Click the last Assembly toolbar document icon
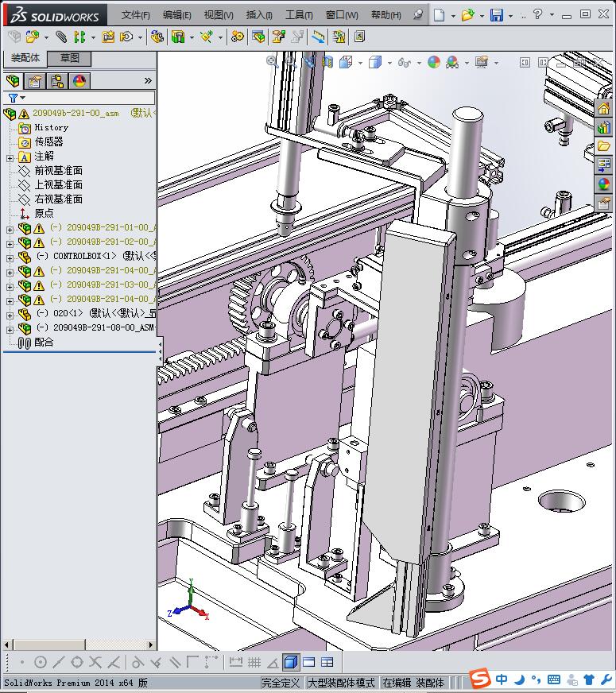616x693 pixels. pos(359,37)
